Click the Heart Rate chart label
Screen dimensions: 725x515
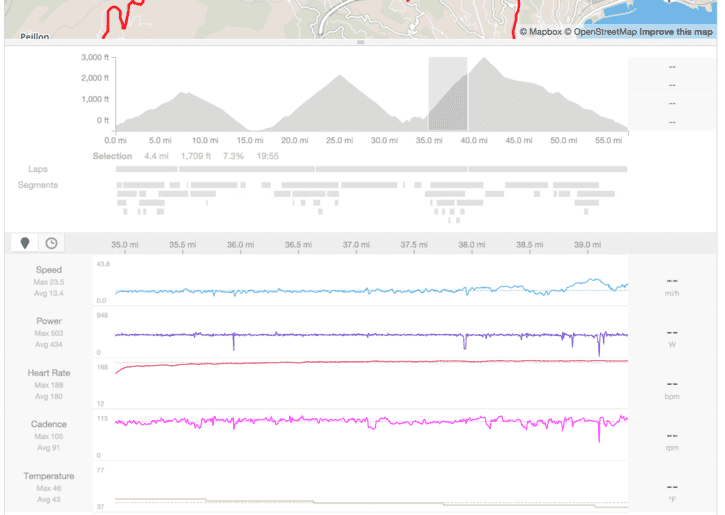pyautogui.click(x=48, y=373)
